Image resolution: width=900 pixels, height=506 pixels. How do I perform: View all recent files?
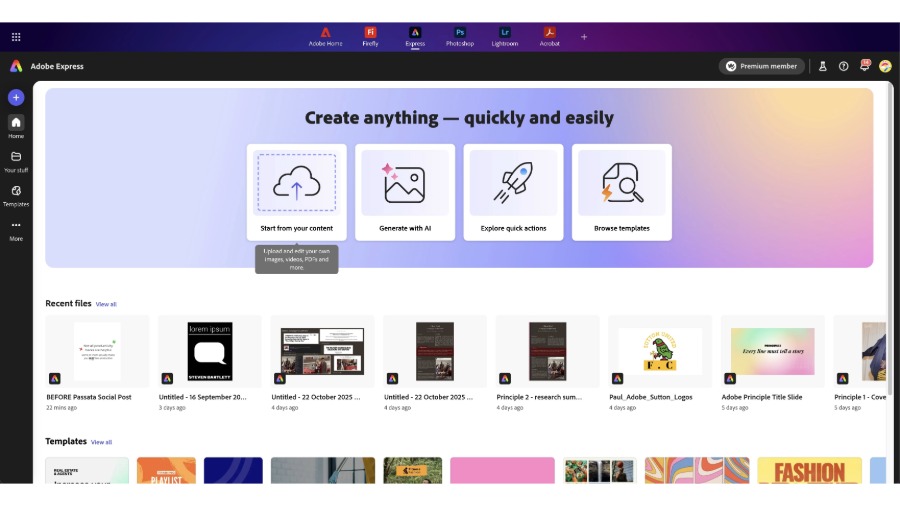(106, 304)
